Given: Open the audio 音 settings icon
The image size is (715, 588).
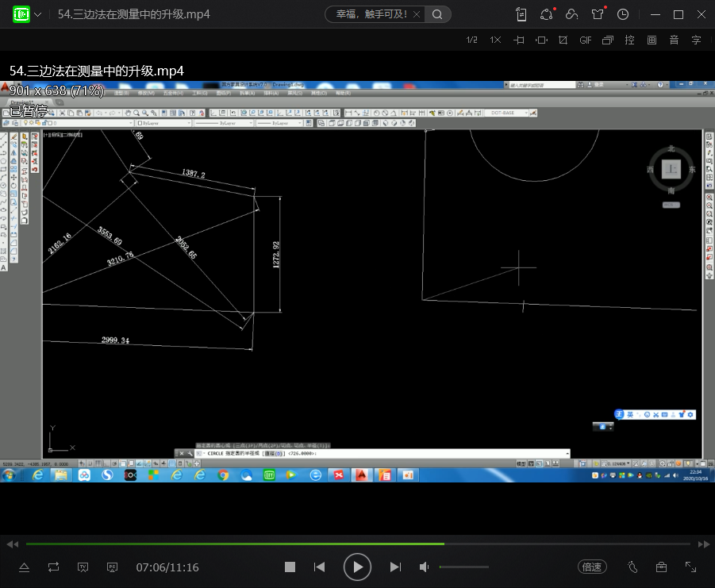Looking at the screenshot, I should (x=674, y=40).
